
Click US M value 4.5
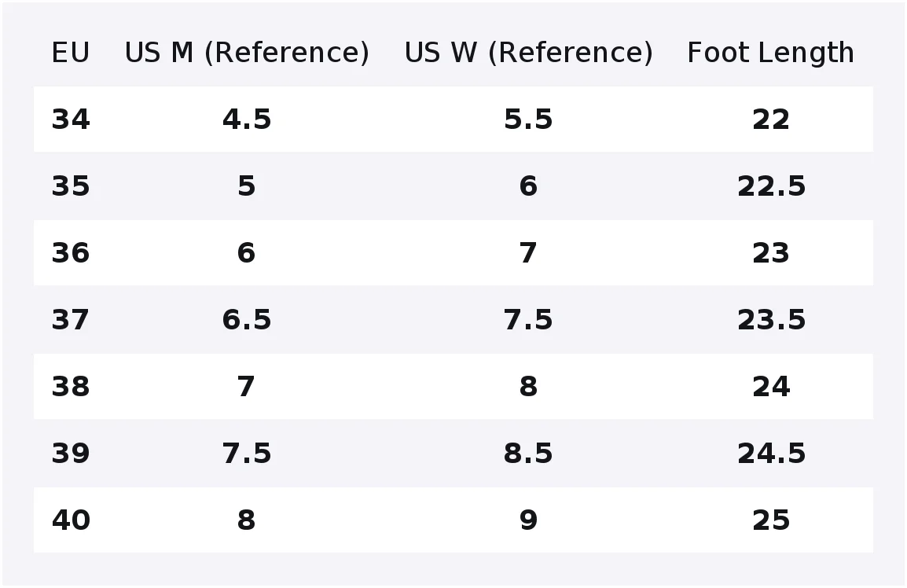tap(247, 119)
